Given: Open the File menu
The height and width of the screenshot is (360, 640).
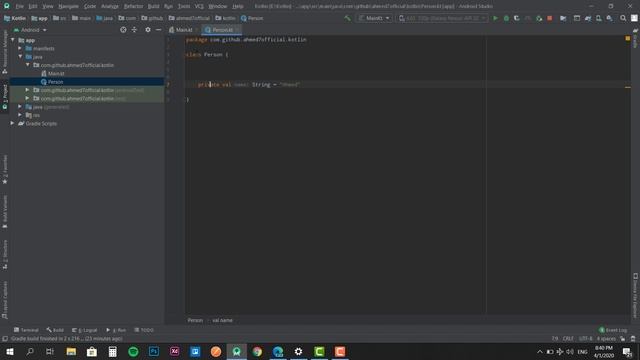Looking at the screenshot, I should (x=19, y=6).
